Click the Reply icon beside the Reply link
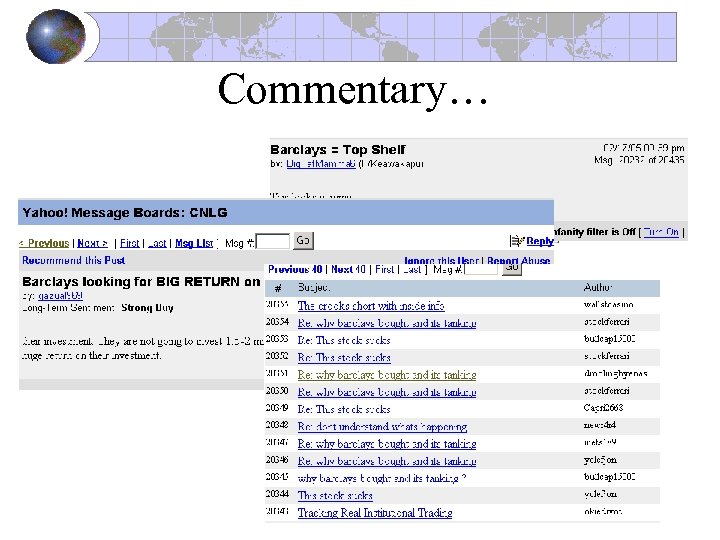720x540 pixels. [517, 241]
